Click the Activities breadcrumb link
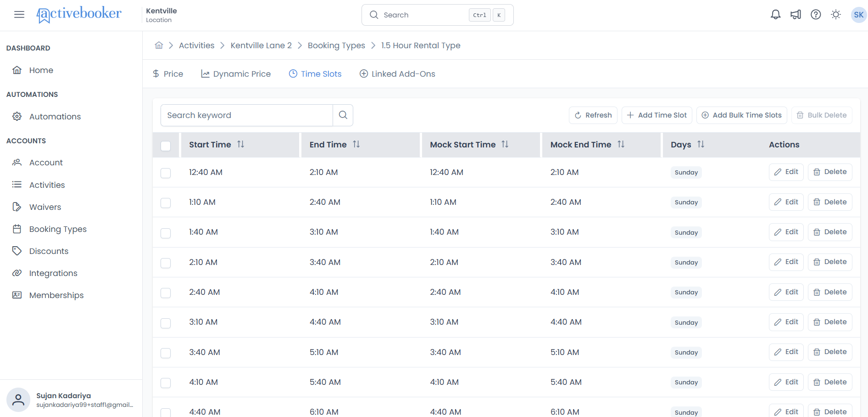868x417 pixels. (196, 45)
